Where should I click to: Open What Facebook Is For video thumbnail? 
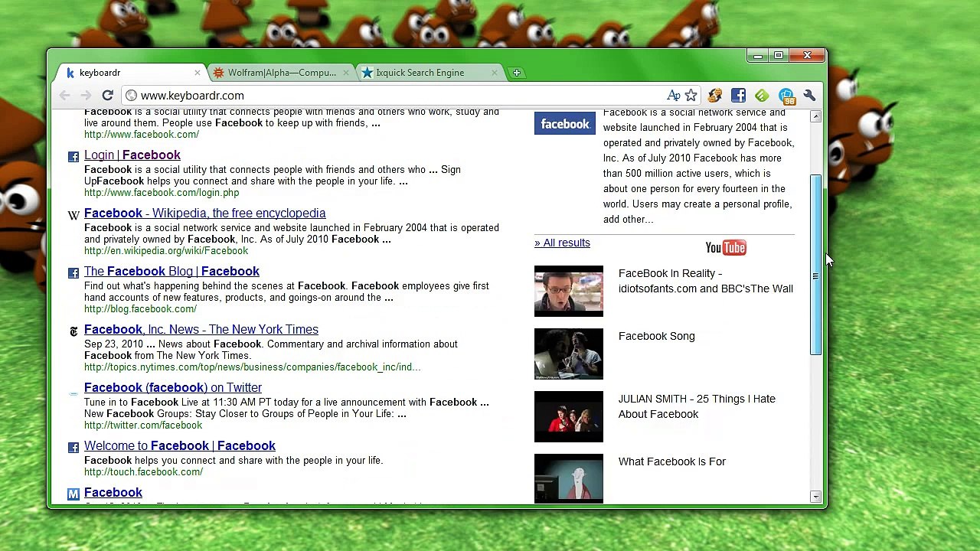pyautogui.click(x=569, y=478)
